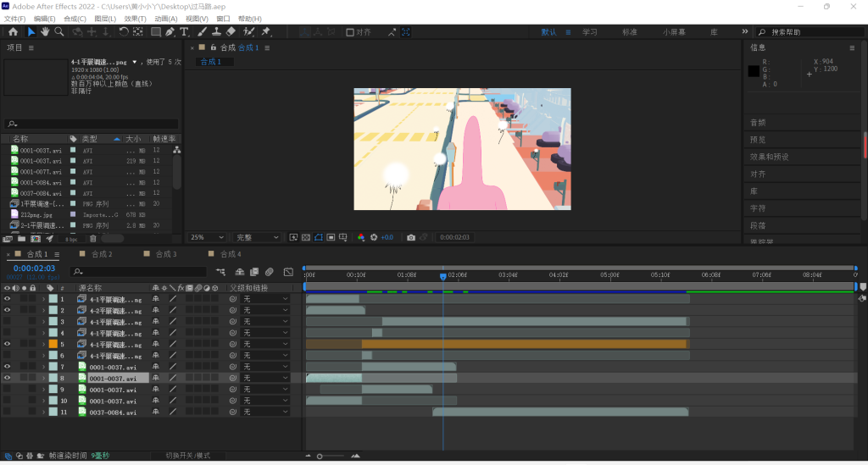Select the Brush tool

203,32
